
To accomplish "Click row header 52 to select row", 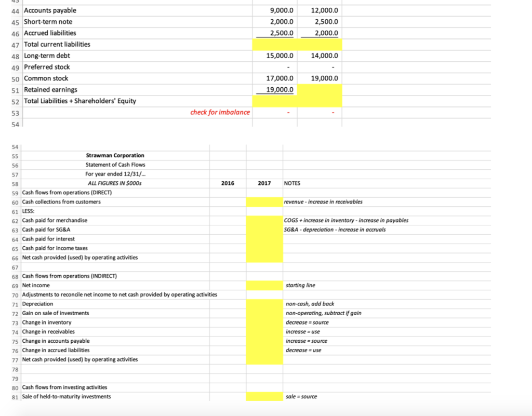I will point(15,101).
